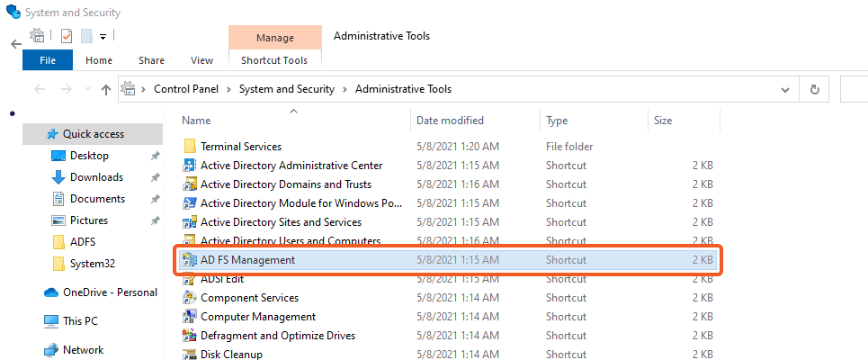Click Defragment and Optimize Drives icon
The image size is (868, 360).
[190, 336]
